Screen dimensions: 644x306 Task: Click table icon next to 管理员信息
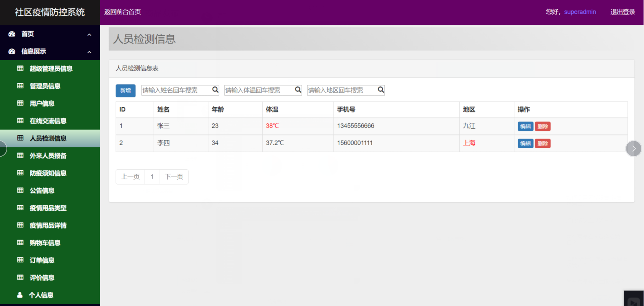coord(20,86)
